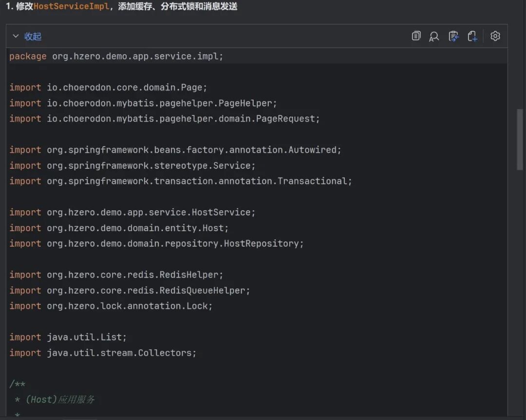Click the find text search icon
526x420 pixels.
[434, 36]
